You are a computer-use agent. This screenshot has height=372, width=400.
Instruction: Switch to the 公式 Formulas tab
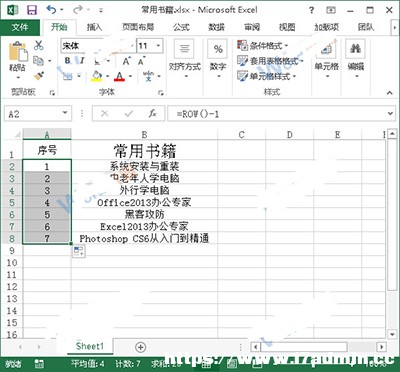(x=181, y=27)
